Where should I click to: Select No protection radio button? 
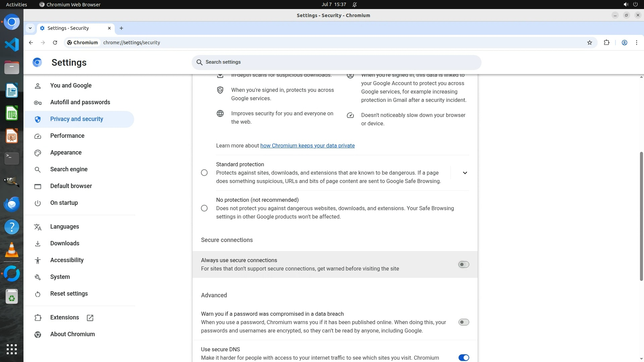[x=204, y=208]
